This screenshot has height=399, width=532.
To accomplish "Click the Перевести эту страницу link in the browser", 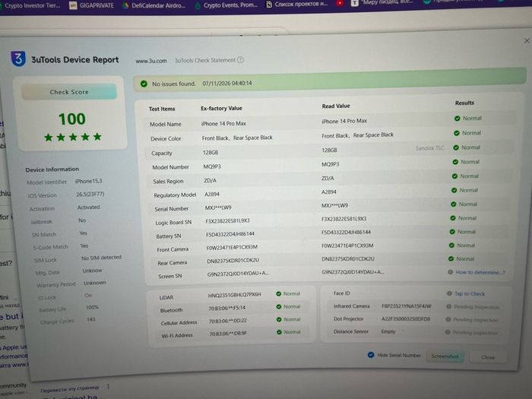I will coord(70,389).
